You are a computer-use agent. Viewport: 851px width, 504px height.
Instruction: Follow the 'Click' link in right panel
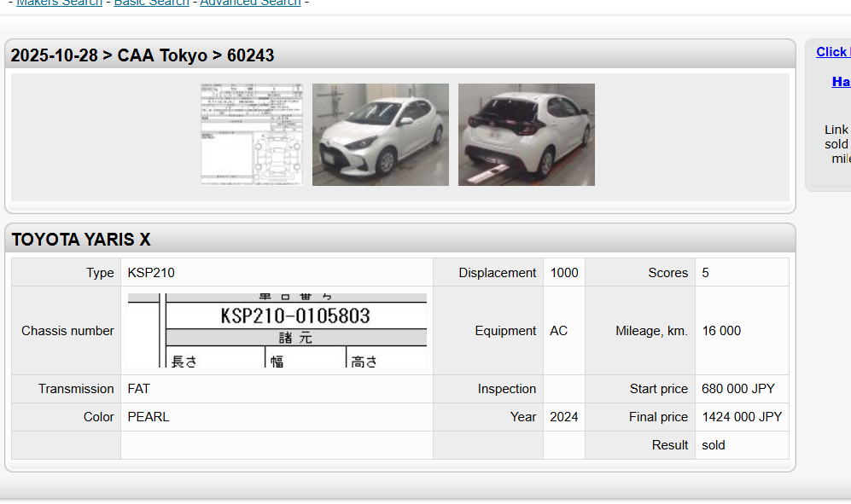pyautogui.click(x=833, y=52)
